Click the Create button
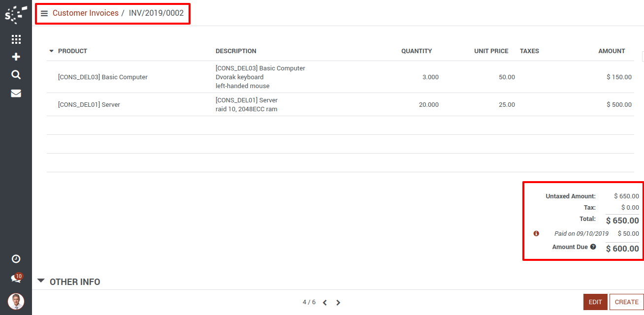Viewport: 644px width, 315px height. [x=627, y=302]
